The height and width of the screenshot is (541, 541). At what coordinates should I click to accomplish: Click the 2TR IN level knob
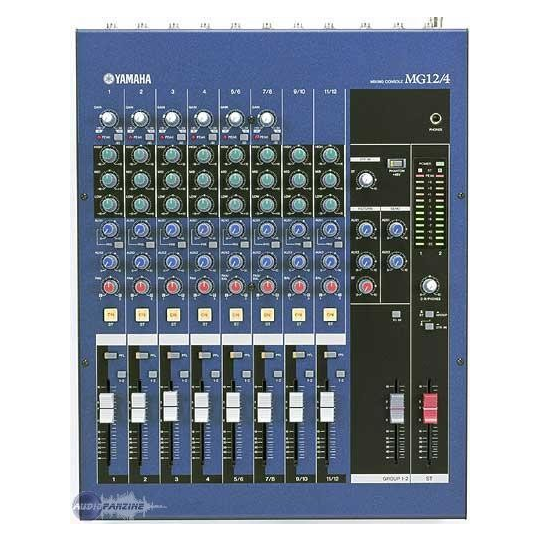(365, 179)
